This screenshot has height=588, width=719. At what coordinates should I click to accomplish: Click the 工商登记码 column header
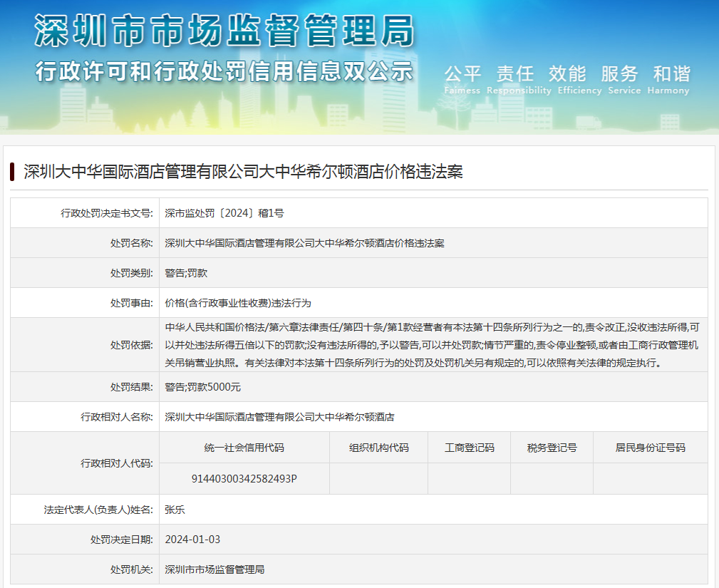[470, 448]
